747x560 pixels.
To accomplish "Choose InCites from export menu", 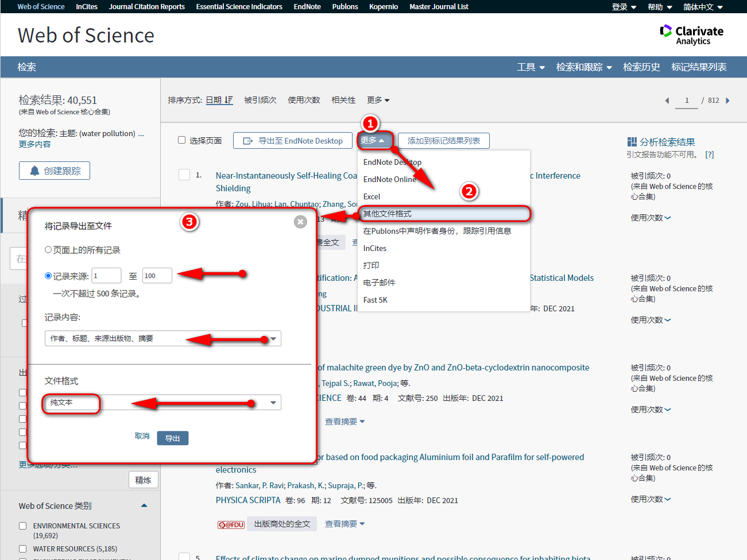I will pos(375,248).
